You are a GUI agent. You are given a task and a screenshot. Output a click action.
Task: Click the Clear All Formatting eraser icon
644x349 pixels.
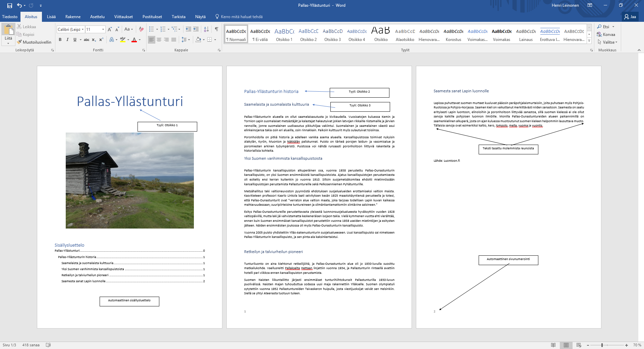click(141, 29)
